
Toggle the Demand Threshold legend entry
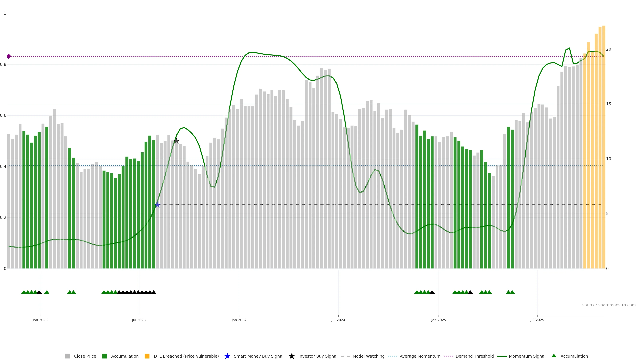pyautogui.click(x=474, y=356)
